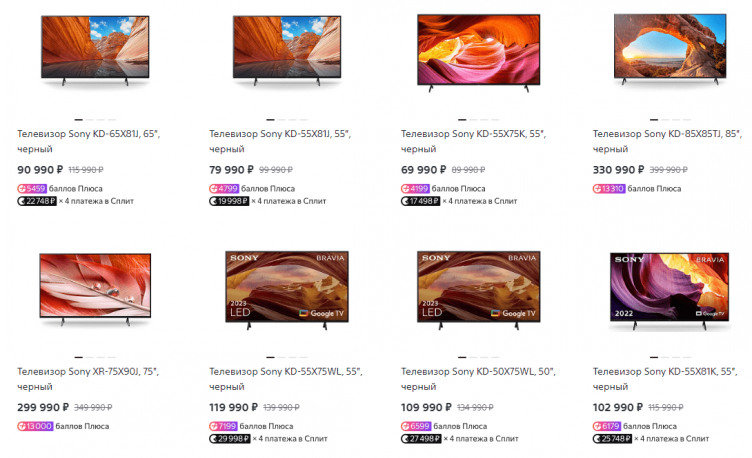Click the Sony KD-55X75WL TV image
Viewport: 752px width, 458px height.
coord(287,290)
